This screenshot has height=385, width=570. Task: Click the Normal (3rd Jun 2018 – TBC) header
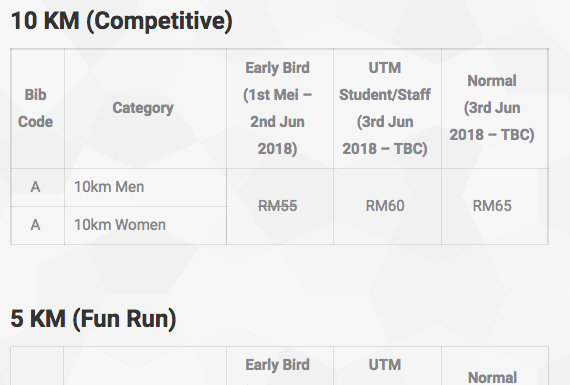[492, 108]
